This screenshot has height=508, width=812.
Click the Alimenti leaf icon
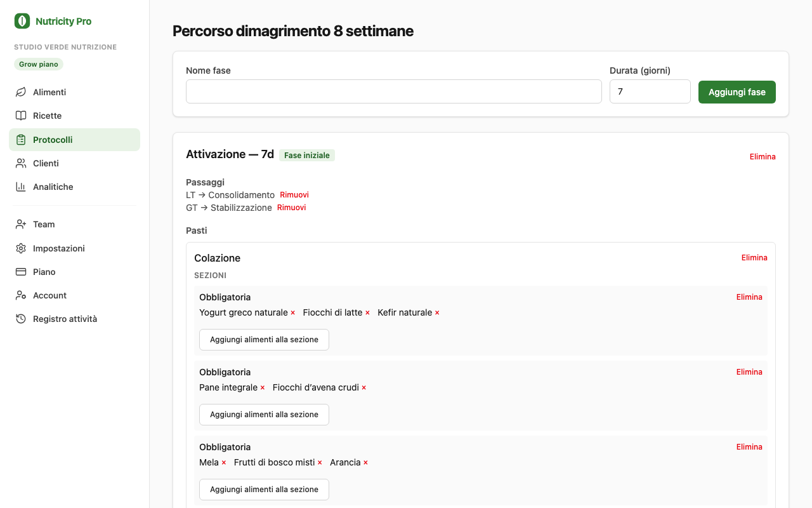tap(21, 92)
